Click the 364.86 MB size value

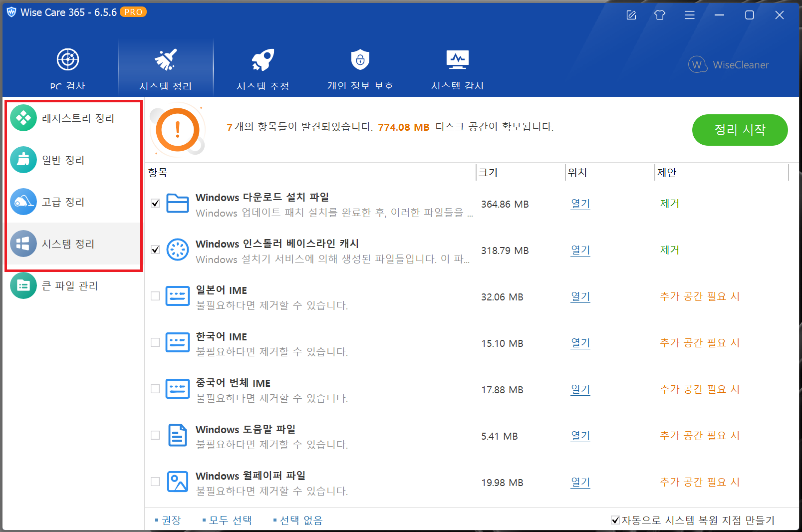click(x=505, y=204)
